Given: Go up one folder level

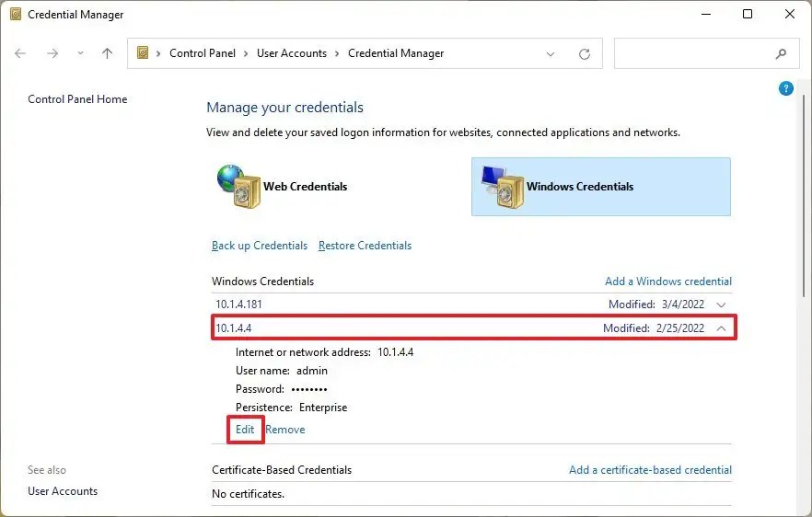Looking at the screenshot, I should pyautogui.click(x=107, y=53).
